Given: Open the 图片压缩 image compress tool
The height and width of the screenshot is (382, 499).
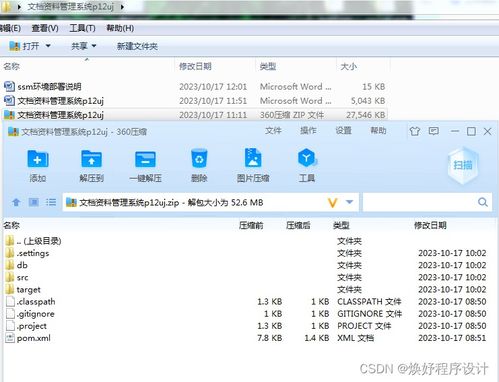Looking at the screenshot, I should [253, 158].
